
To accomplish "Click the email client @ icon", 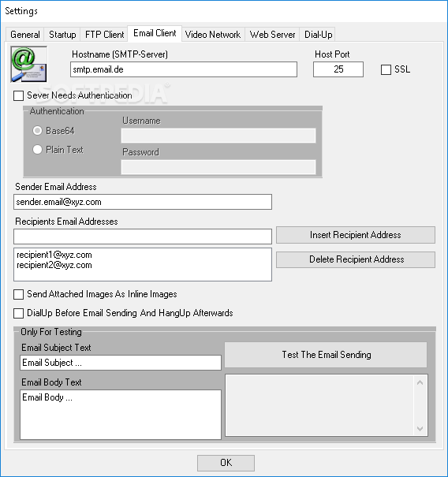I will click(29, 64).
